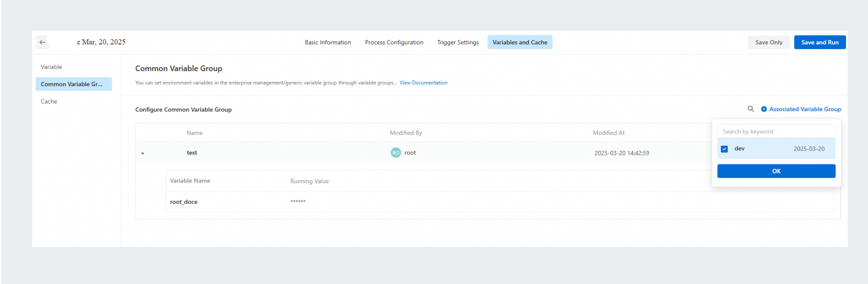
Task: Collapse the test variable group row
Action: pos(142,153)
